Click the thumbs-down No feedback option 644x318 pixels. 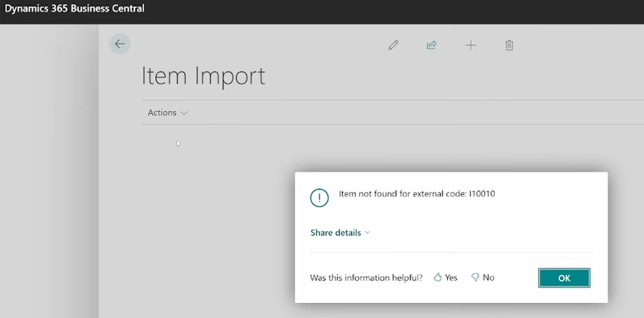pos(483,278)
